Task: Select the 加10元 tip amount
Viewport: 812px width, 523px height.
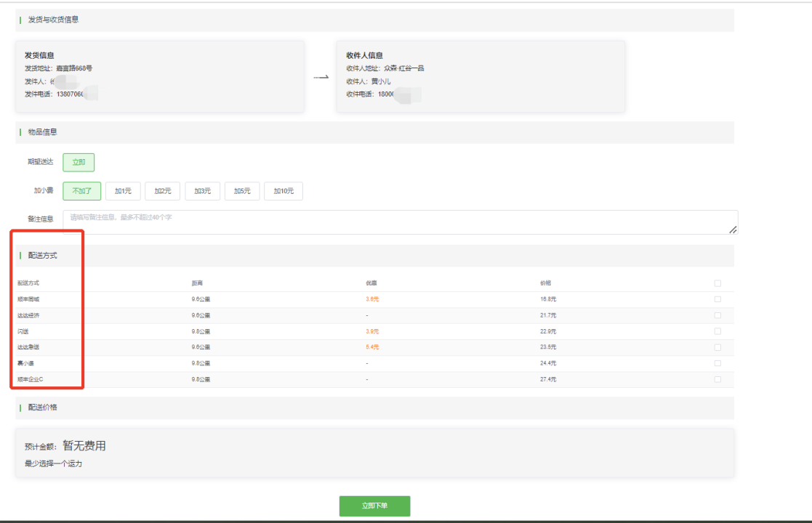Action: click(x=283, y=191)
